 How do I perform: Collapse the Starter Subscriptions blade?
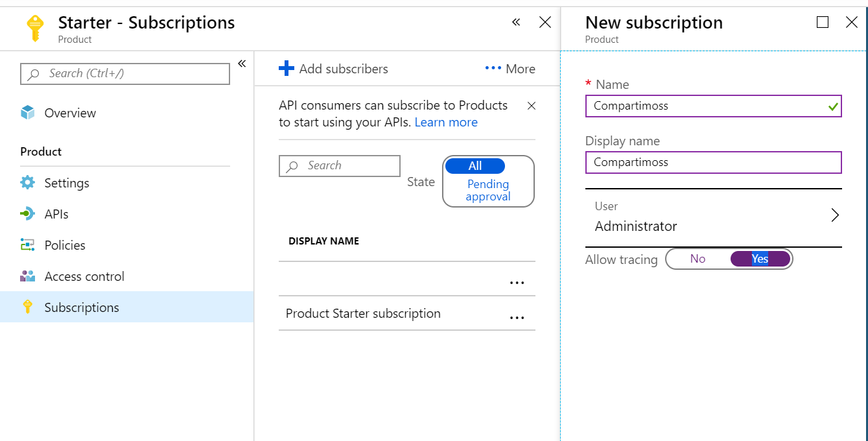[x=516, y=23]
